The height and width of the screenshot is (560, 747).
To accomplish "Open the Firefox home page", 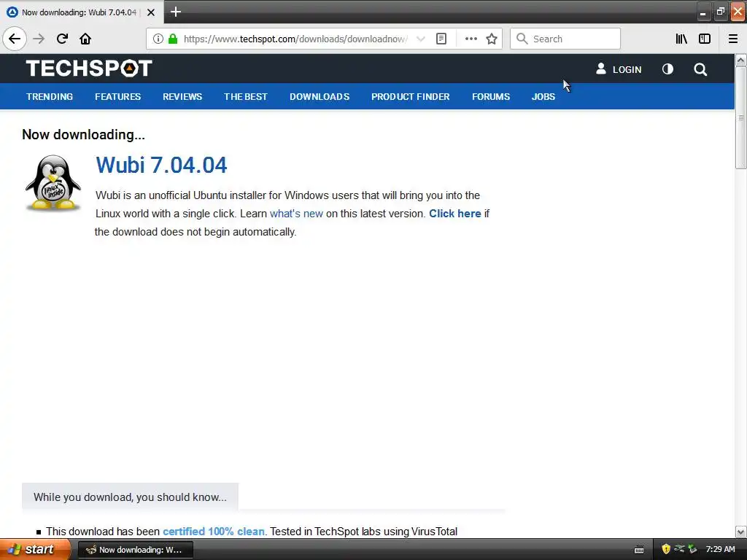I will click(x=85, y=39).
